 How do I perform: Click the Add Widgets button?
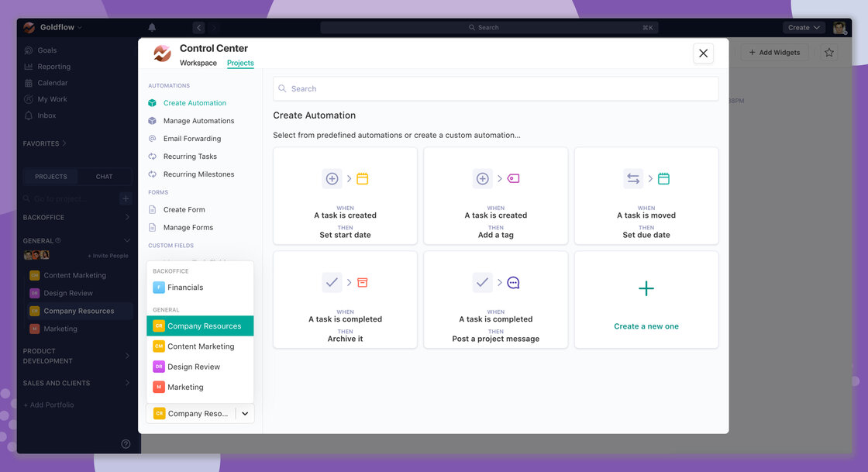click(774, 53)
